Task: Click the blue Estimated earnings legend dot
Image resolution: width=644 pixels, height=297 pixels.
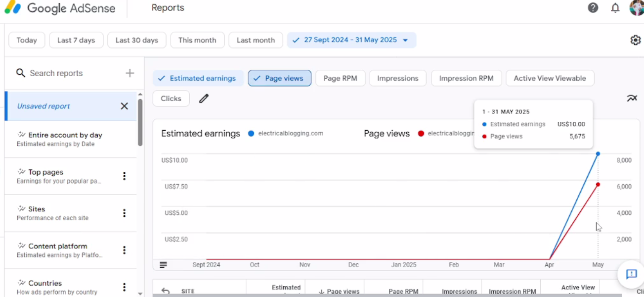Action: 251,134
